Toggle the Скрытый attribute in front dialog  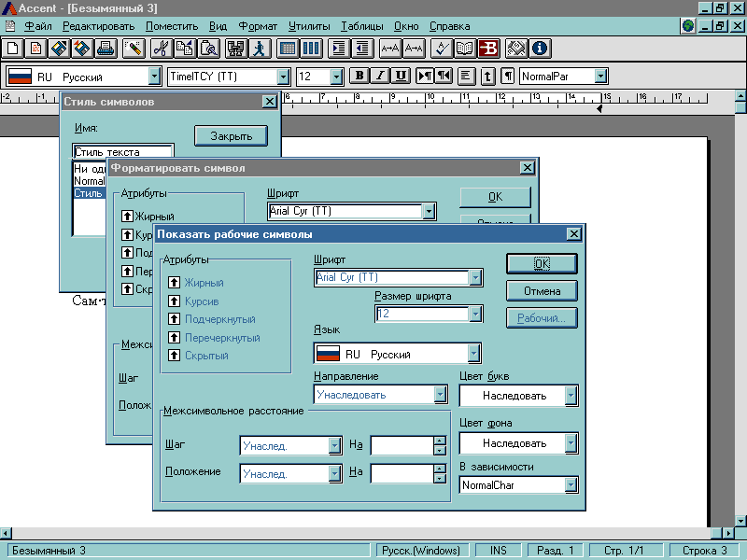click(x=173, y=356)
